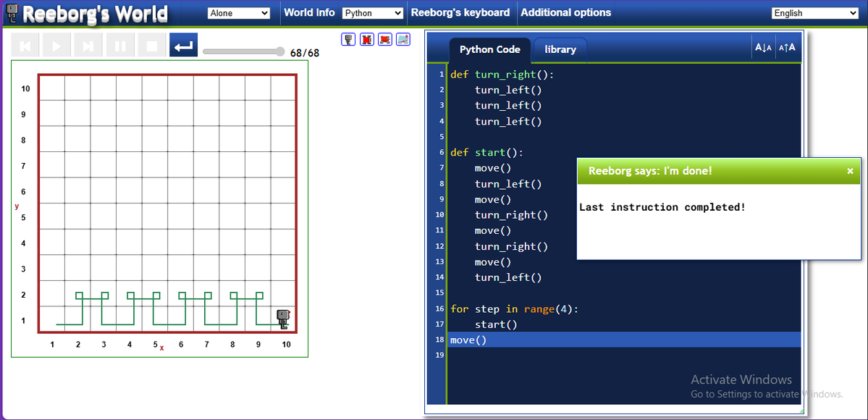The image size is (868, 420).
Task: Click 'for step in range(4):' line
Action: coord(514,308)
